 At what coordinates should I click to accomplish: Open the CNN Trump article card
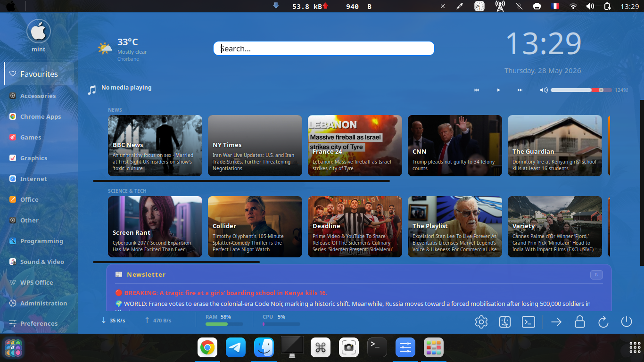(x=455, y=146)
